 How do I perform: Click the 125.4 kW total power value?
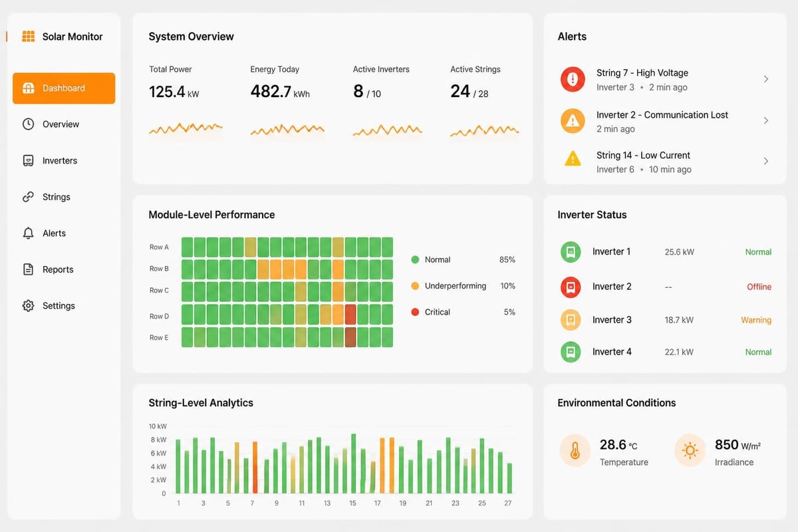[174, 92]
